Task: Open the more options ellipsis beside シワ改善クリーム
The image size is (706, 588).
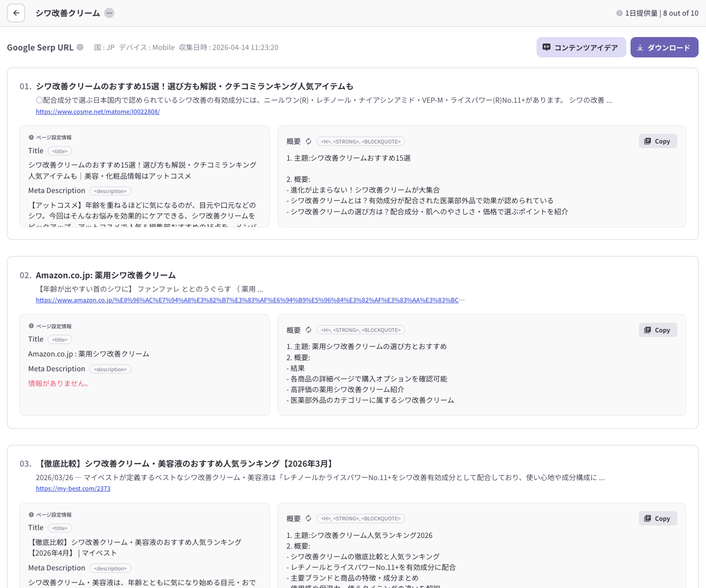Action: click(109, 13)
